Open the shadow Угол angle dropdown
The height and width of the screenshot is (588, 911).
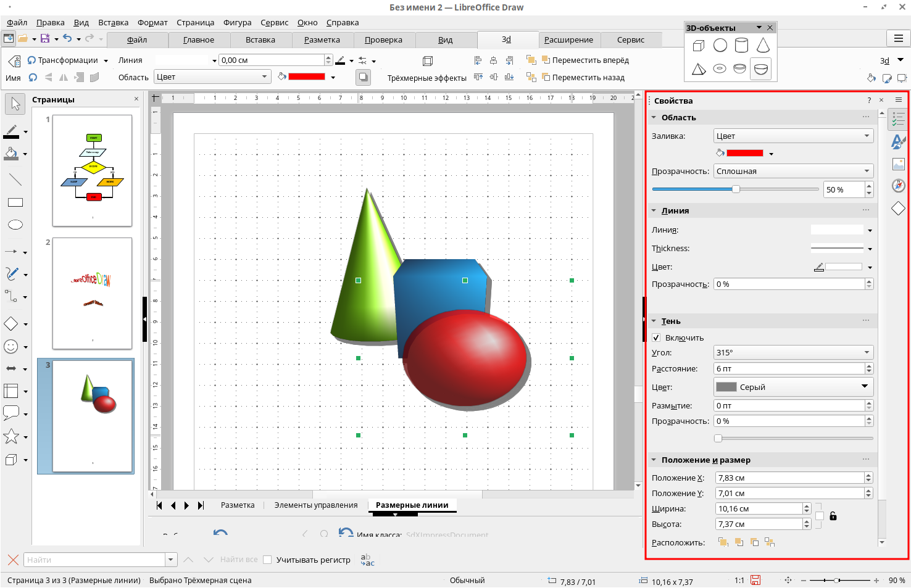(793, 352)
